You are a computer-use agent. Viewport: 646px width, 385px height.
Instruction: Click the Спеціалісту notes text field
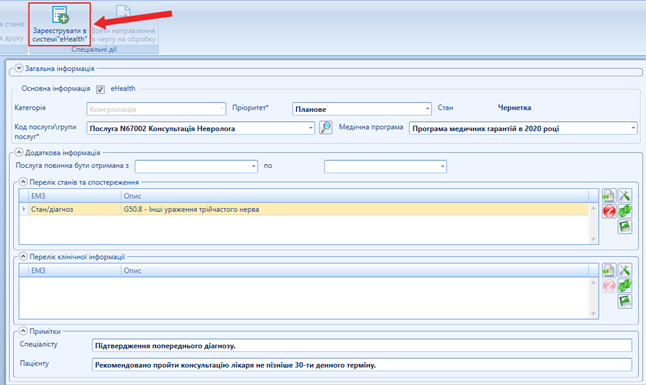362,345
